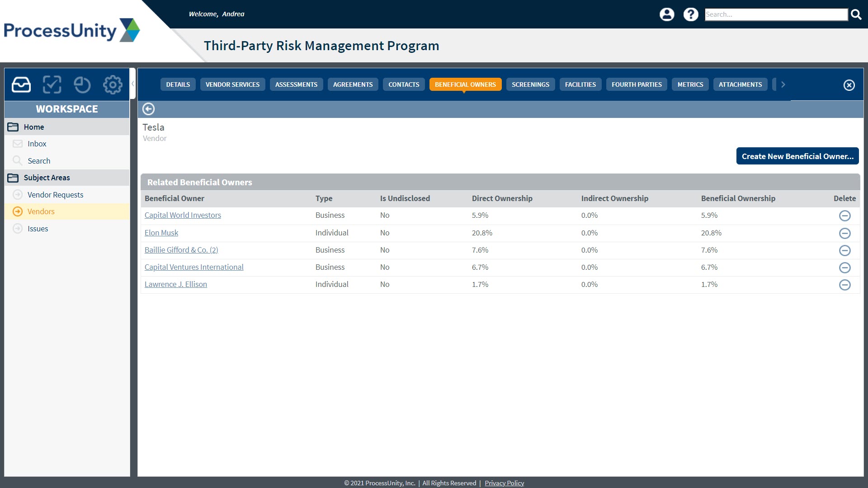This screenshot has width=868, height=488.
Task: Open Capital World Investors link
Action: click(183, 215)
